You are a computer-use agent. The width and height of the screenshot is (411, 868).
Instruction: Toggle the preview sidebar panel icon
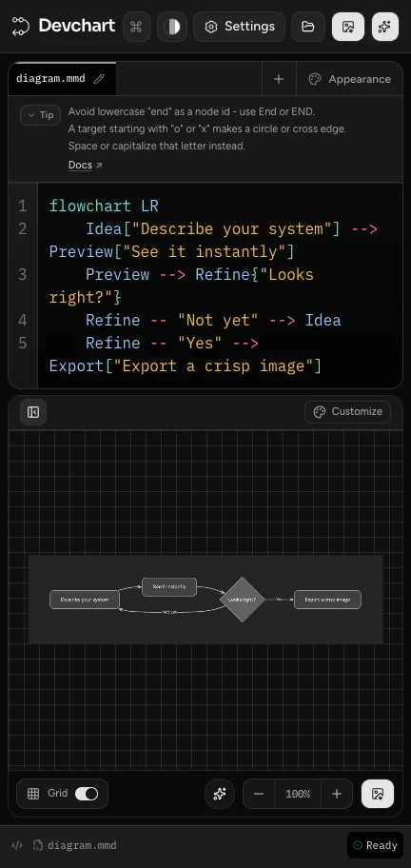pos(33,412)
